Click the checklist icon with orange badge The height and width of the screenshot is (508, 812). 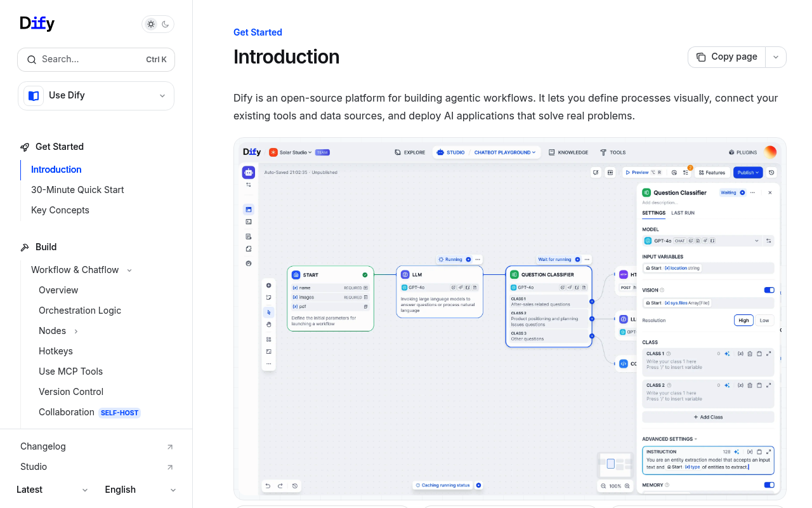coord(686,172)
